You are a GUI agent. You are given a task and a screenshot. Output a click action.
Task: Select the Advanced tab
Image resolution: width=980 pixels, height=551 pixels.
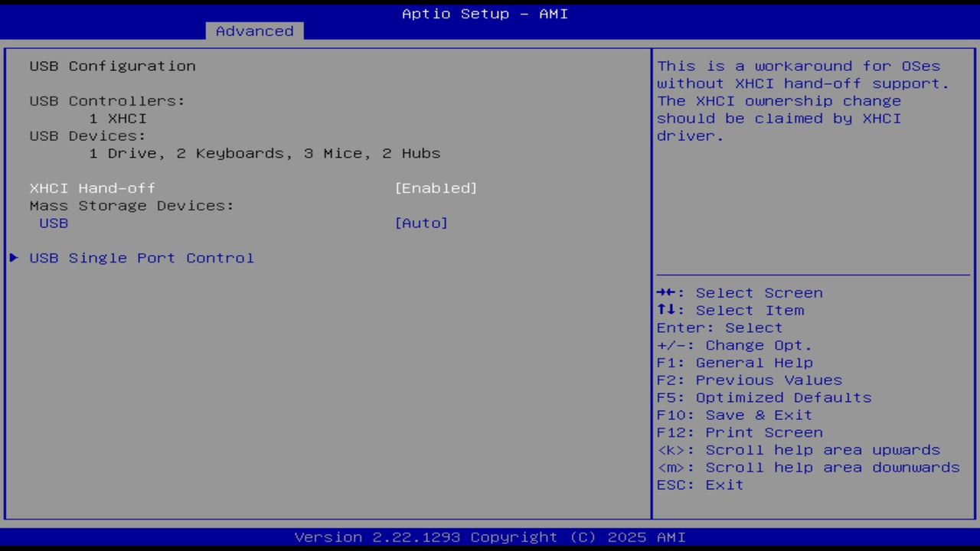tap(253, 31)
